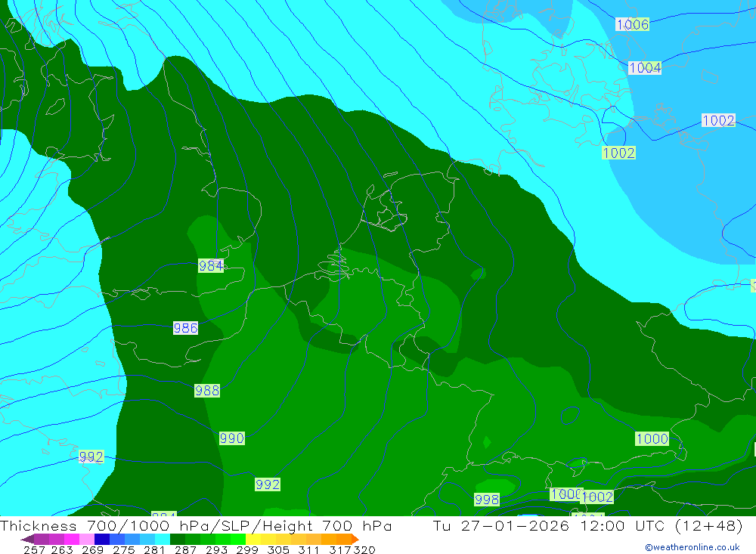Click the 275 legend value
This screenshot has width=756, height=554.
coord(124,549)
